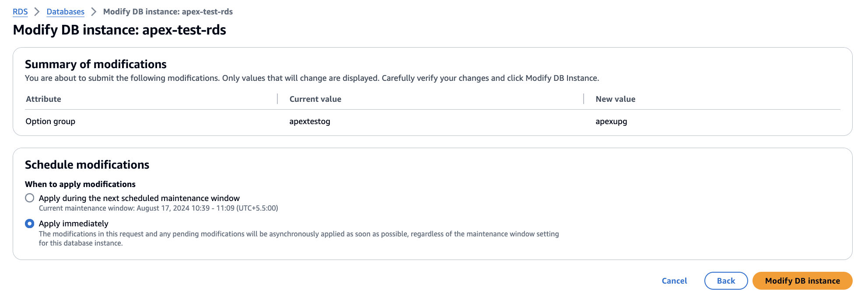The image size is (868, 305).
Task: Click the new value apexupg cell
Action: tap(611, 121)
